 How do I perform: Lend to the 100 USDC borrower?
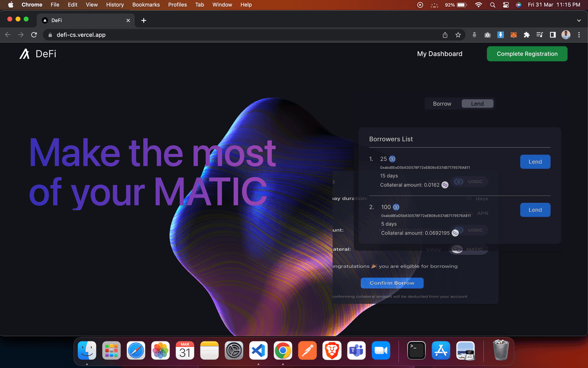coord(535,210)
